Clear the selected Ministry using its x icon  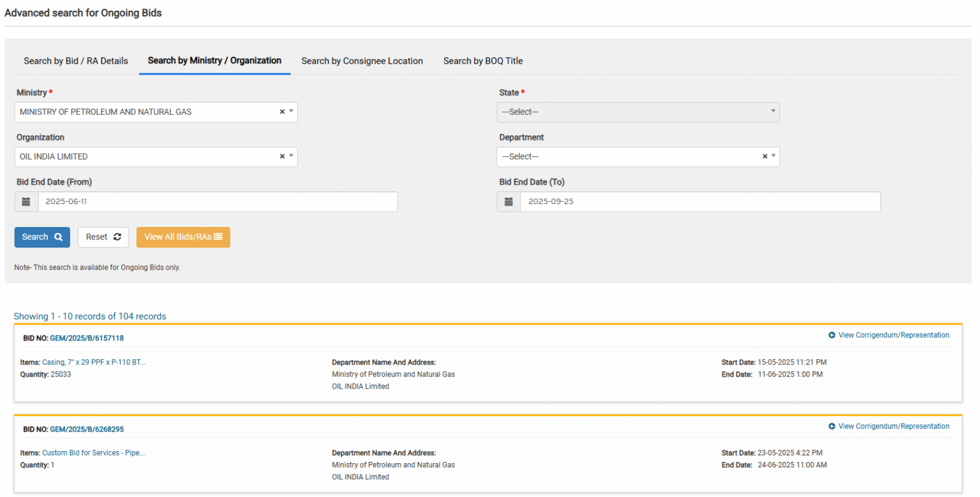pyautogui.click(x=281, y=112)
